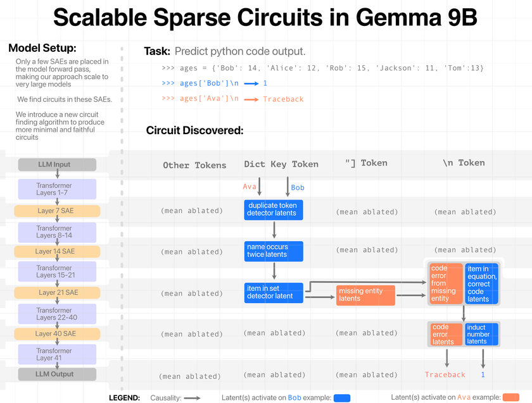Select the Layer 21 SAE block
Image resolution: width=532 pixels, height=403 pixels.
[x=57, y=292]
